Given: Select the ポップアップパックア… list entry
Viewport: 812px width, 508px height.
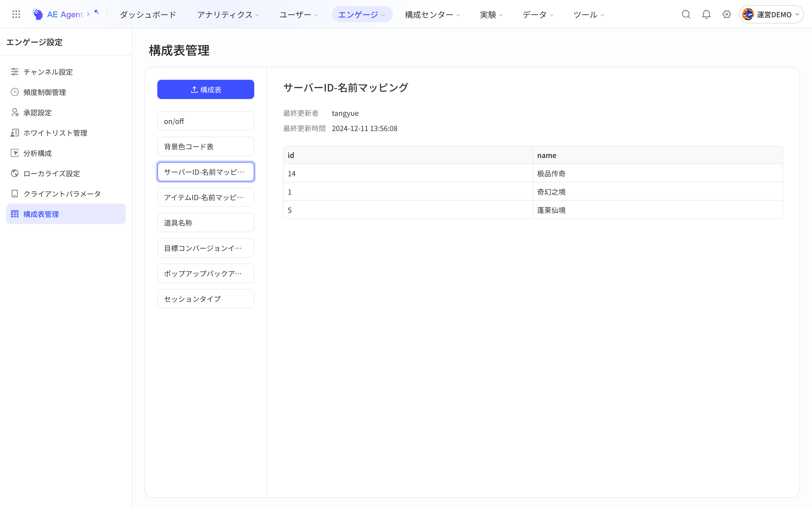Looking at the screenshot, I should 206,274.
